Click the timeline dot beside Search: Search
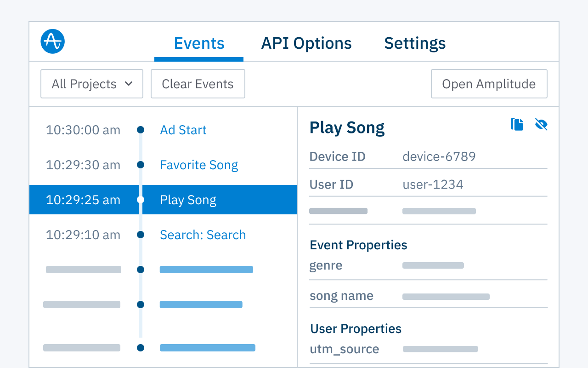Image resolution: width=588 pixels, height=368 pixels. click(x=141, y=235)
